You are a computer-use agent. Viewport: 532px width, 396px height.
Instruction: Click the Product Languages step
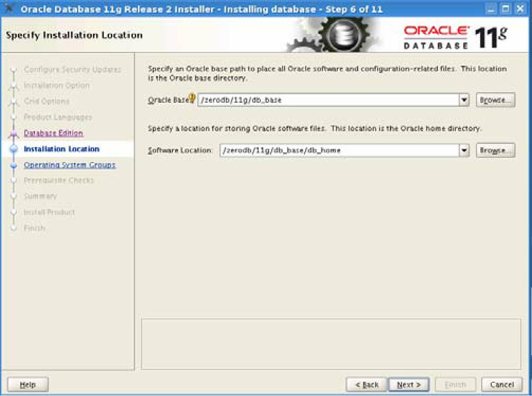[58, 117]
